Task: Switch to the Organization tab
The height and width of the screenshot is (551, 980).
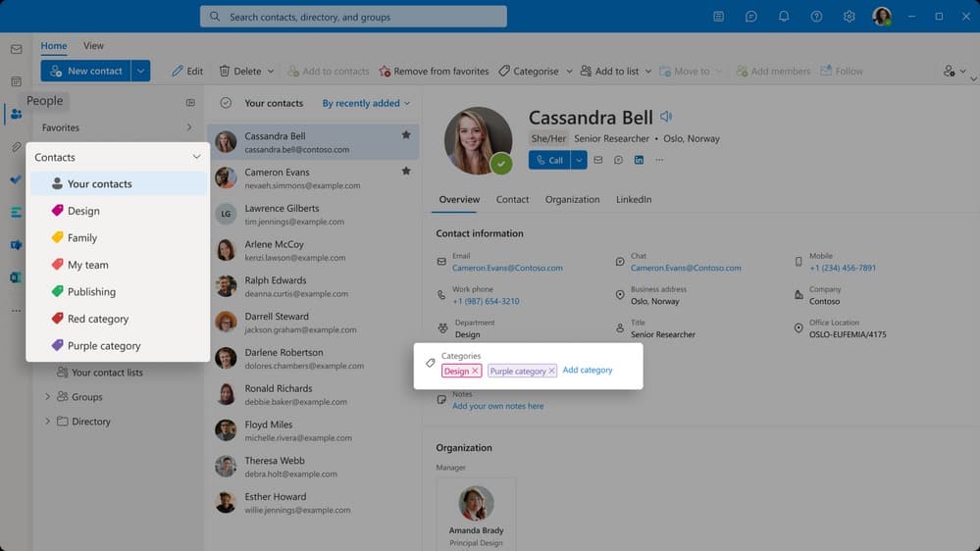Action: pyautogui.click(x=572, y=199)
